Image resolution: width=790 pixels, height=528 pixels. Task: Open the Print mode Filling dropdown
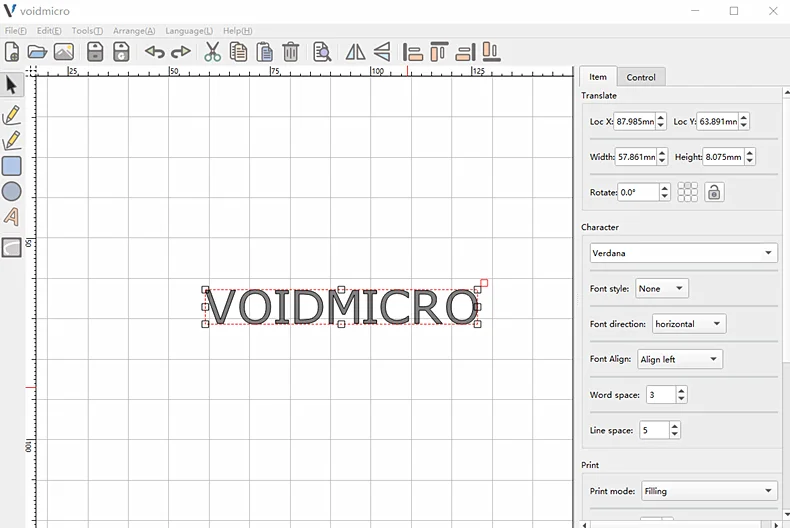[708, 491]
